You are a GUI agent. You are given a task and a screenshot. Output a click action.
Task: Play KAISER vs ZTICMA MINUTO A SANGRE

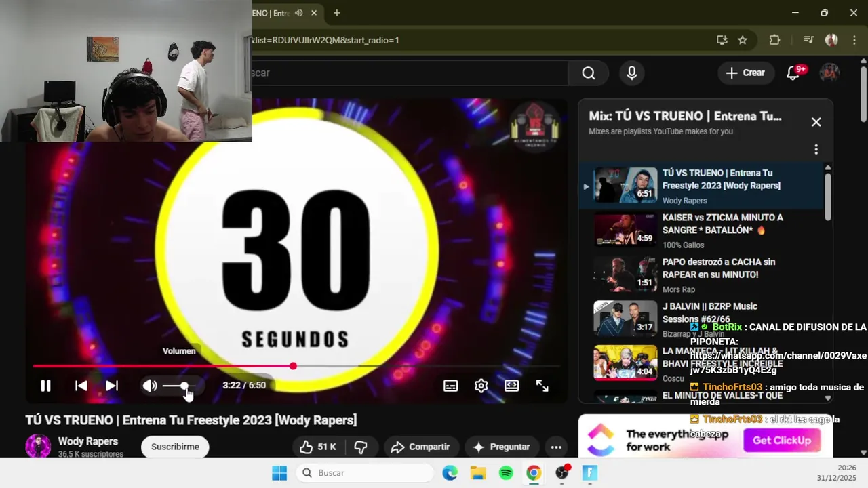point(702,230)
